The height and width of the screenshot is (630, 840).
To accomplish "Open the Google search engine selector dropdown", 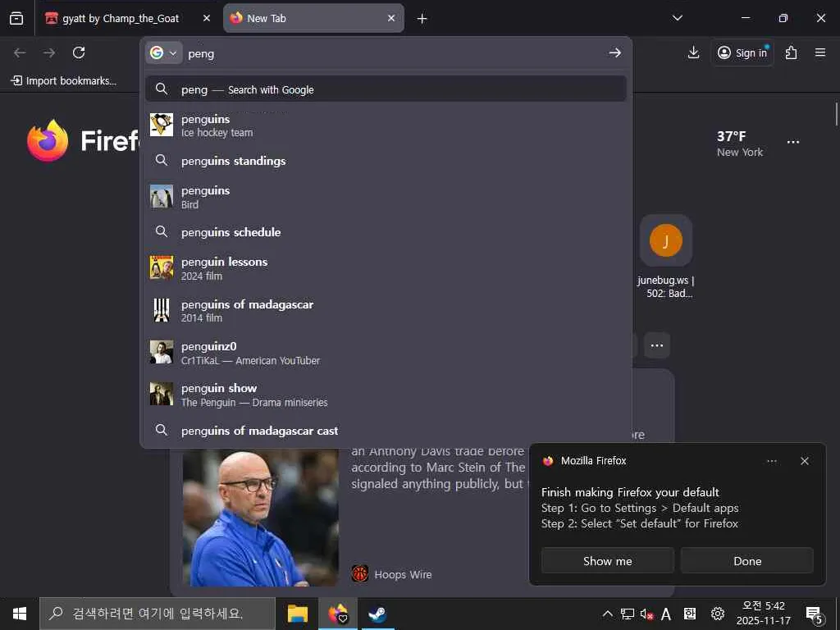I will 163,53.
